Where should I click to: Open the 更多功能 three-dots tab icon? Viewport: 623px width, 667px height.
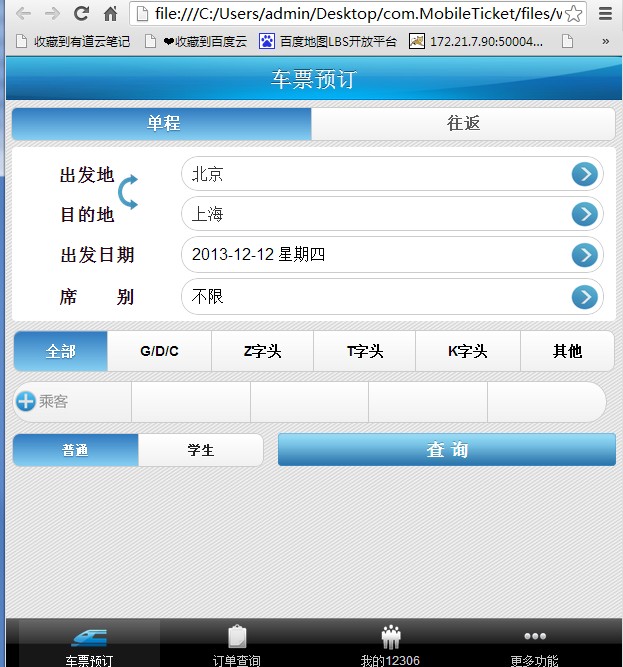(x=535, y=636)
